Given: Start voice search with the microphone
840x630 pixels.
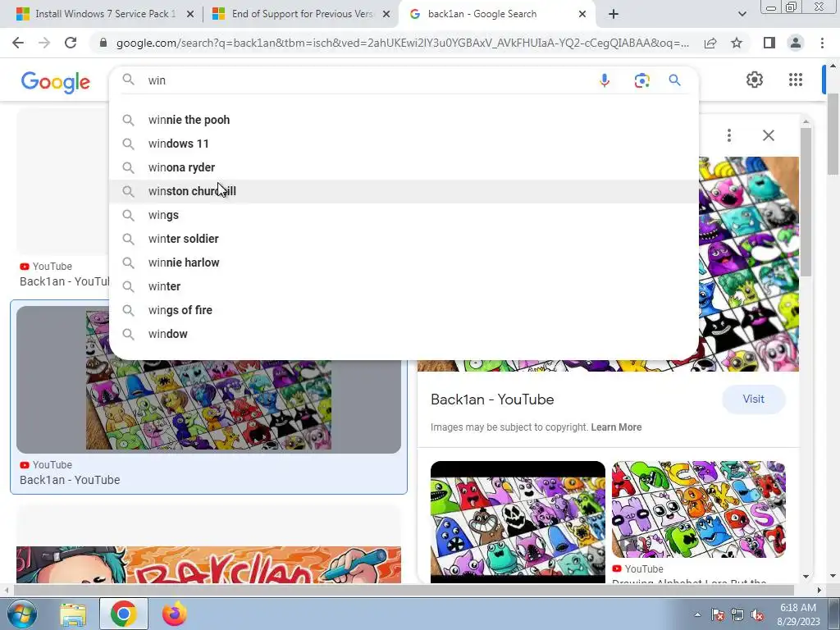Looking at the screenshot, I should click(605, 80).
